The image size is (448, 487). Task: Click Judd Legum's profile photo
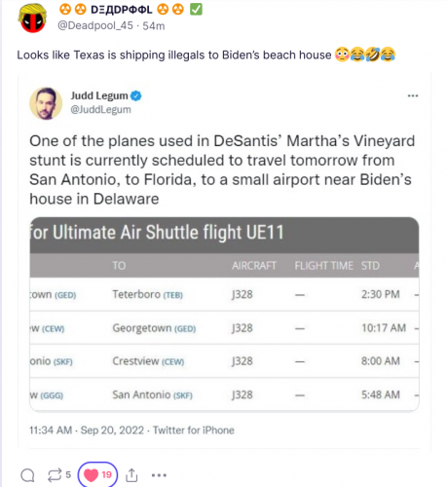(46, 103)
